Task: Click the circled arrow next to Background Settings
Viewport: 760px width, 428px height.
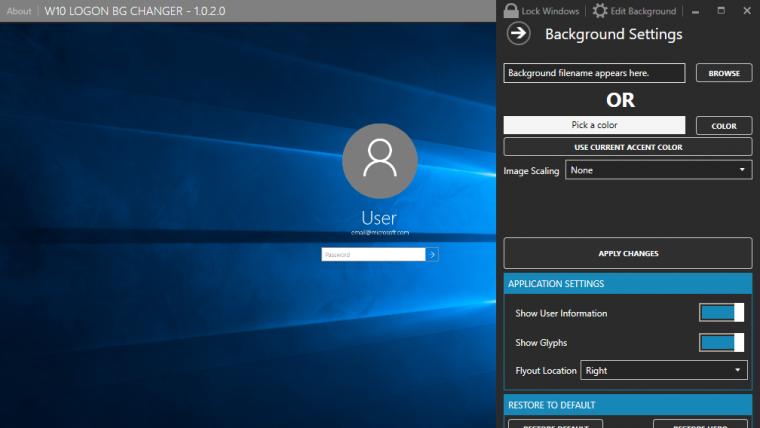Action: [519, 33]
